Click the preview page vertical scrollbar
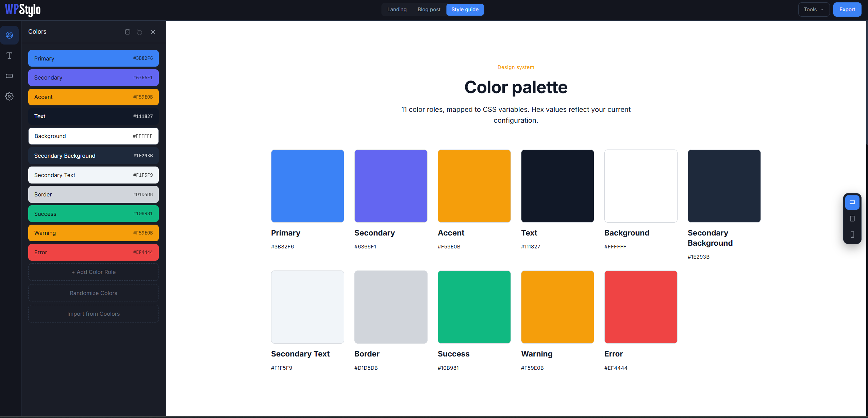868x418 pixels. (x=867, y=83)
